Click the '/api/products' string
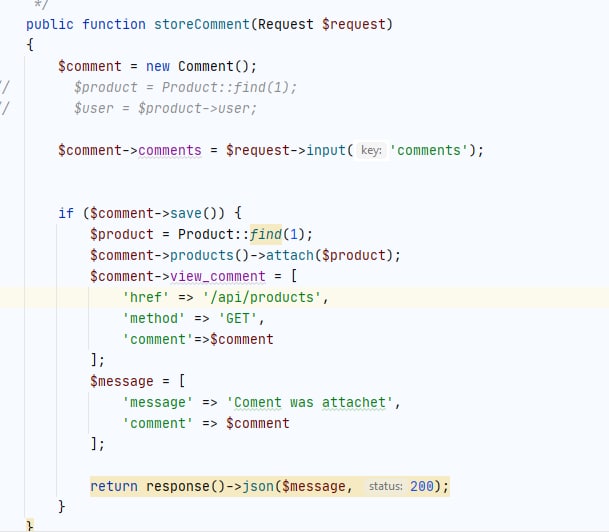609x532 pixels. click(262, 297)
